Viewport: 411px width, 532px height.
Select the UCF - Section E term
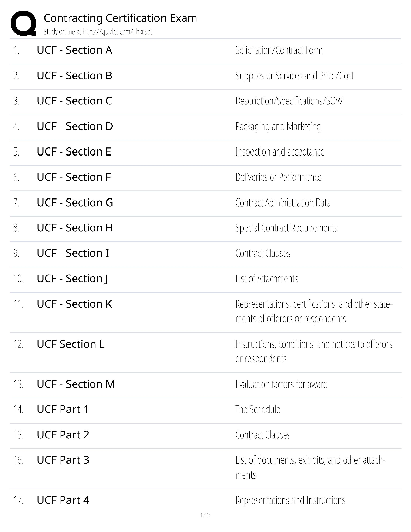coord(74,152)
